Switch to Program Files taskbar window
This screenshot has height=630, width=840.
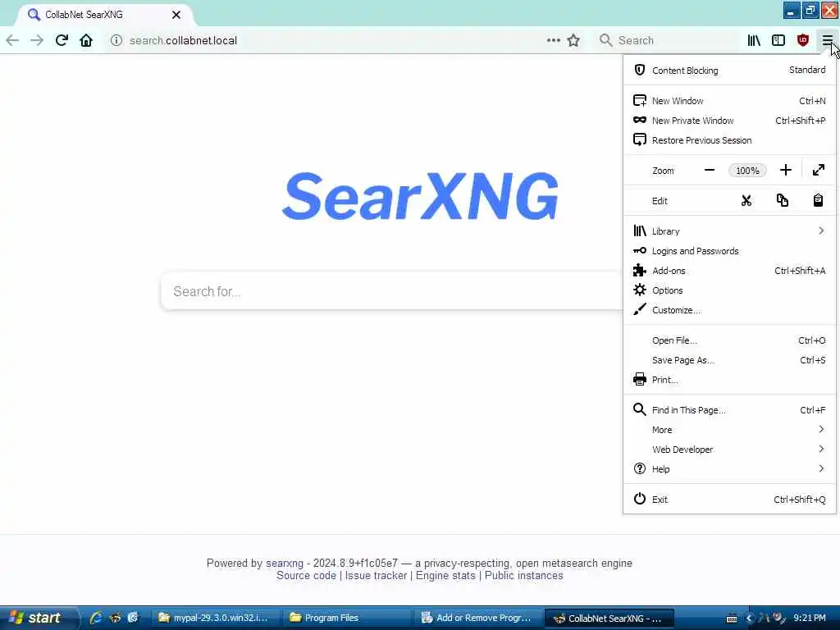click(347, 618)
